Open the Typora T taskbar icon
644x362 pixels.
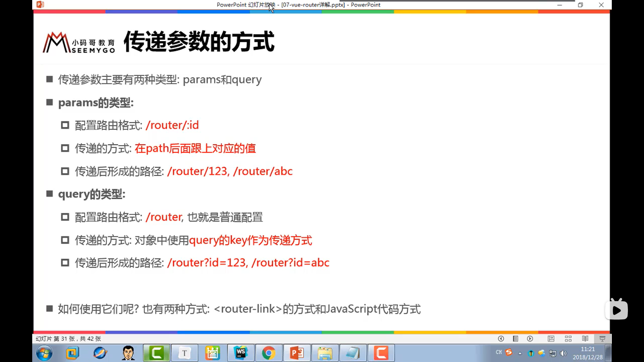pos(184,353)
